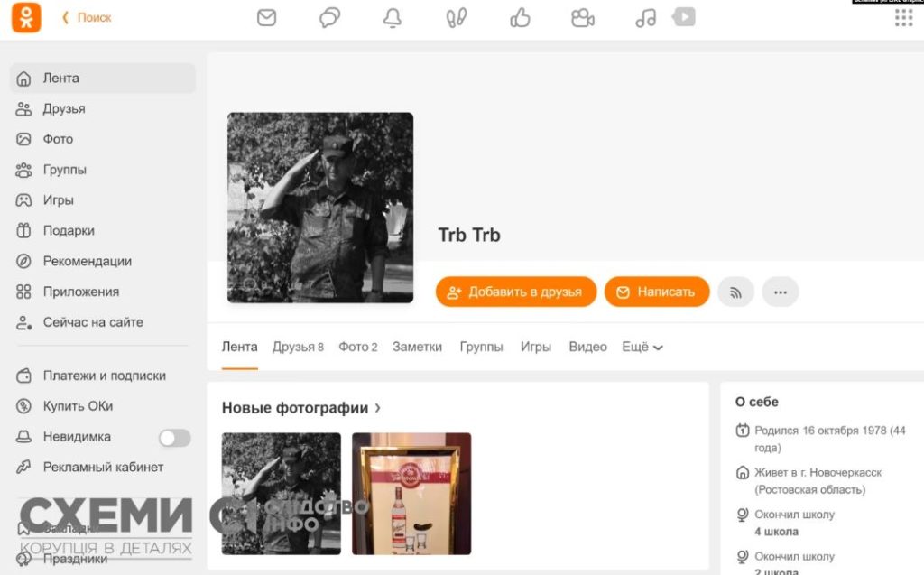Screen dimensions: 924x575
Task: Click the Odnoklassniki orange logo
Action: pyautogui.click(x=26, y=18)
